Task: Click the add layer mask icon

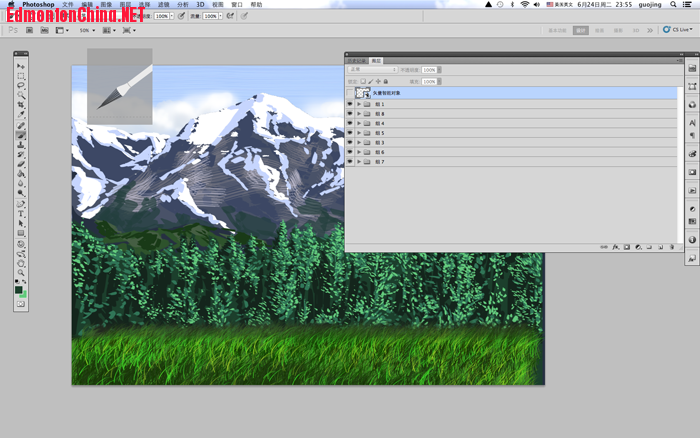Action: [x=626, y=246]
